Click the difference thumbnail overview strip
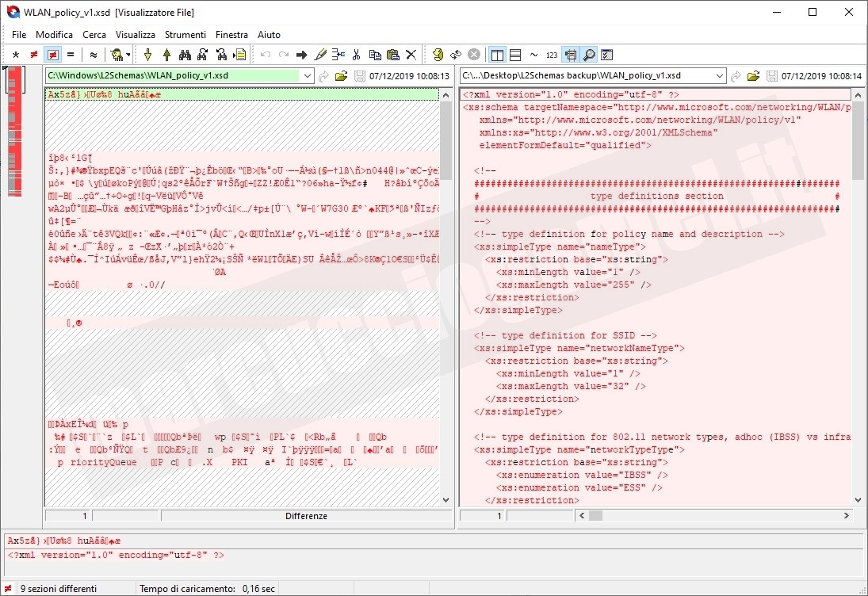The width and height of the screenshot is (868, 596). pos(15,131)
